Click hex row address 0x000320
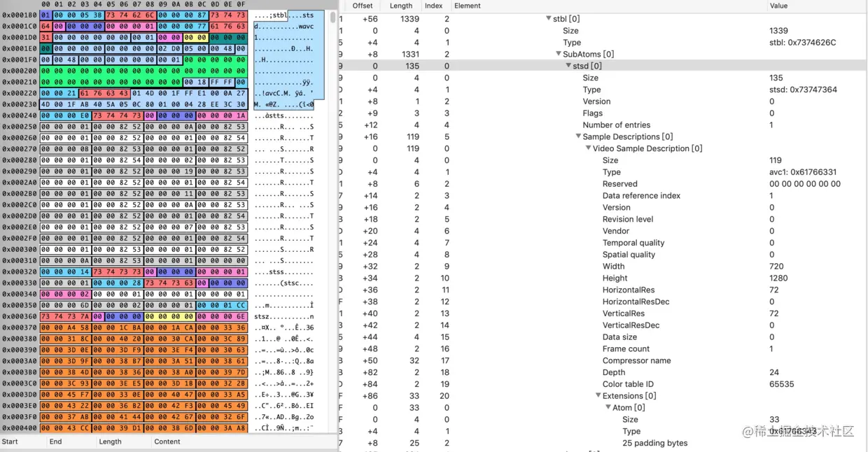The image size is (868, 452). click(x=19, y=272)
